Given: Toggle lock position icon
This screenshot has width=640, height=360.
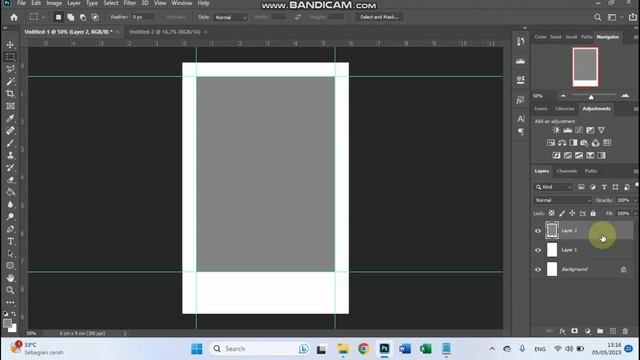Looking at the screenshot, I should tap(572, 213).
